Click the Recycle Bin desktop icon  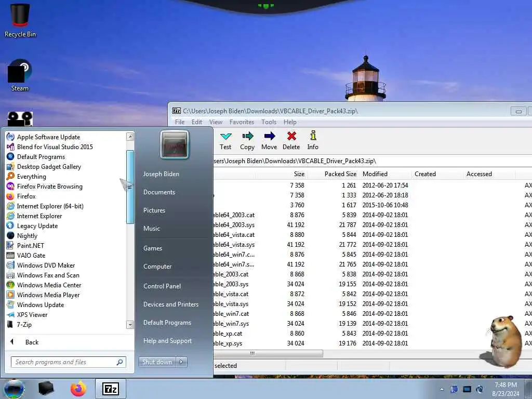(x=20, y=20)
